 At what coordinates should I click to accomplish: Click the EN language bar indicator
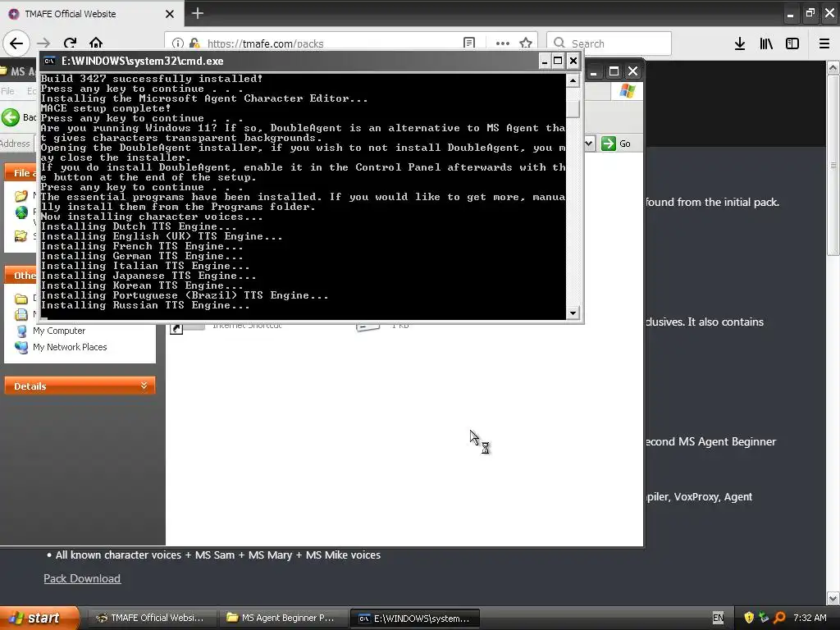pos(718,619)
